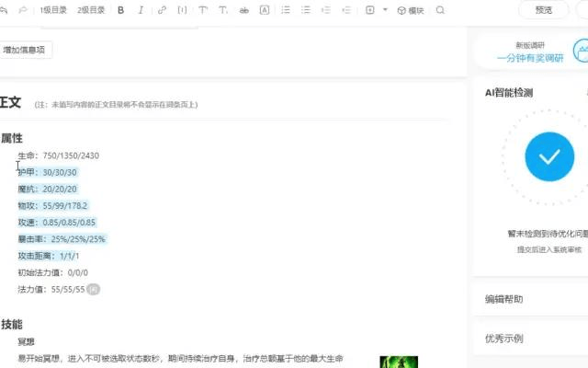The width and height of the screenshot is (588, 368).
Task: Click the reference bracket [1] icon
Action: point(182,10)
